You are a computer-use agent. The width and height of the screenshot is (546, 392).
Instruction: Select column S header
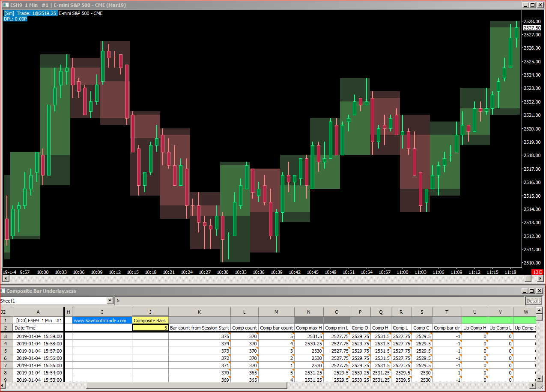(422, 312)
